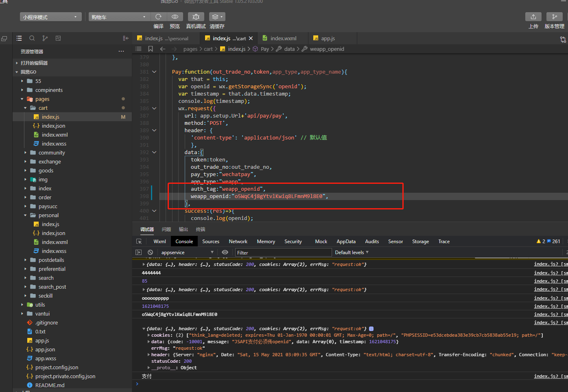
Task: Click the clear cache (清缓存) icon
Action: pyautogui.click(x=217, y=17)
